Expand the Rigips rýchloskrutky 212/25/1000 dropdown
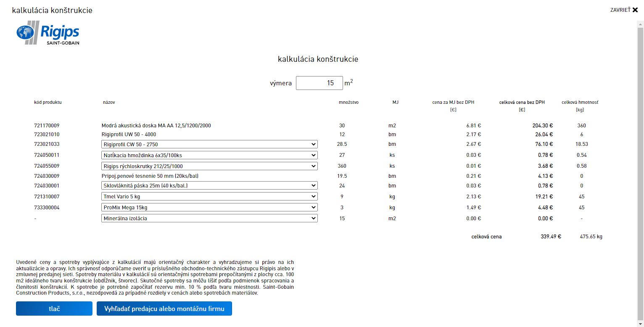 tap(209, 166)
